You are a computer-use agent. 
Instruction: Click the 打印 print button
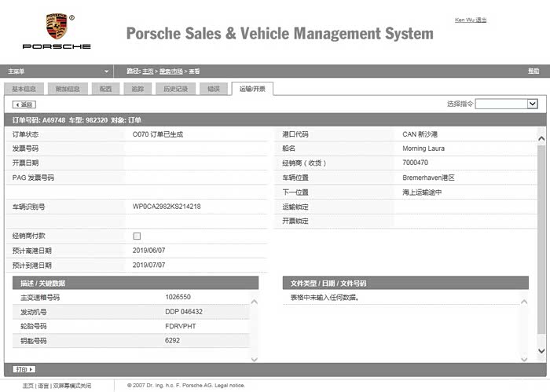click(24, 369)
